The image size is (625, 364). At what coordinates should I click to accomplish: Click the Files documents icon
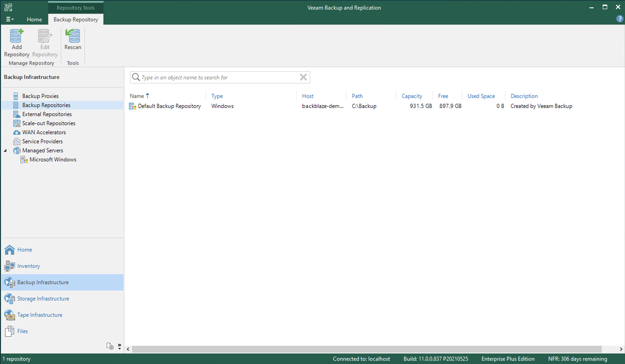pyautogui.click(x=10, y=331)
